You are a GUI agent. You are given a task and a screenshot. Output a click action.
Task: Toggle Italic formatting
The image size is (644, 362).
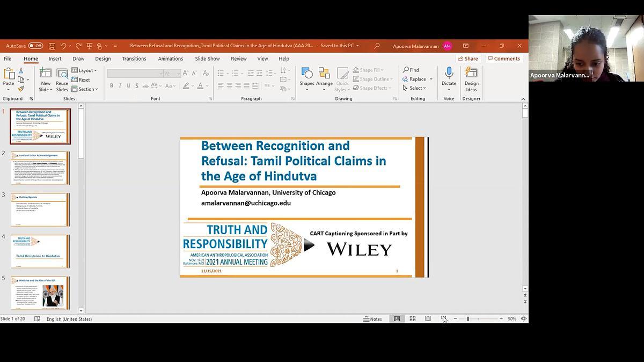coord(120,86)
